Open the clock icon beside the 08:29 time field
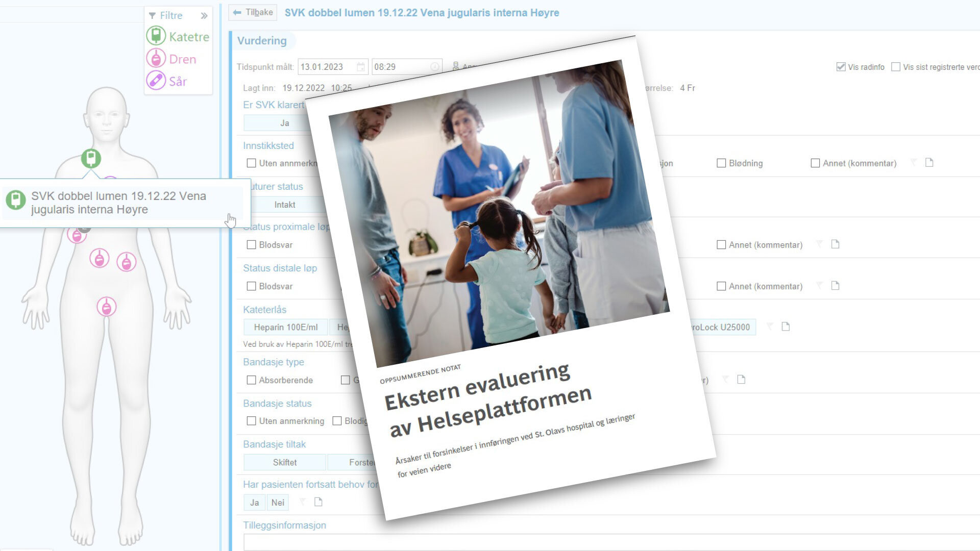The image size is (980, 551). [434, 66]
